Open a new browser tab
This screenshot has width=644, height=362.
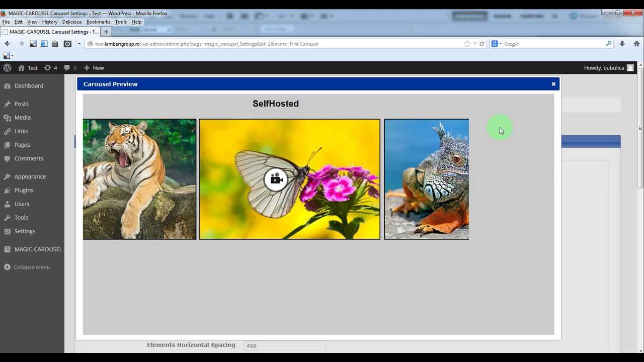tap(106, 32)
